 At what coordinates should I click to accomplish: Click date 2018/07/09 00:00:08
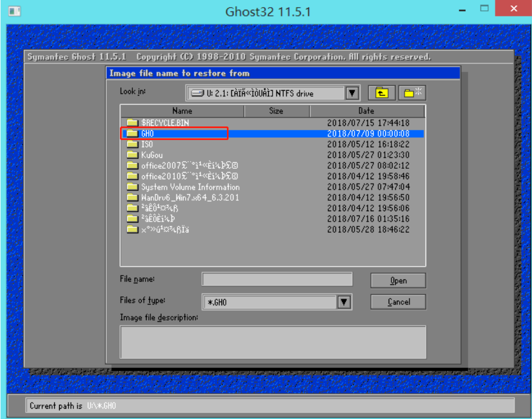[368, 134]
